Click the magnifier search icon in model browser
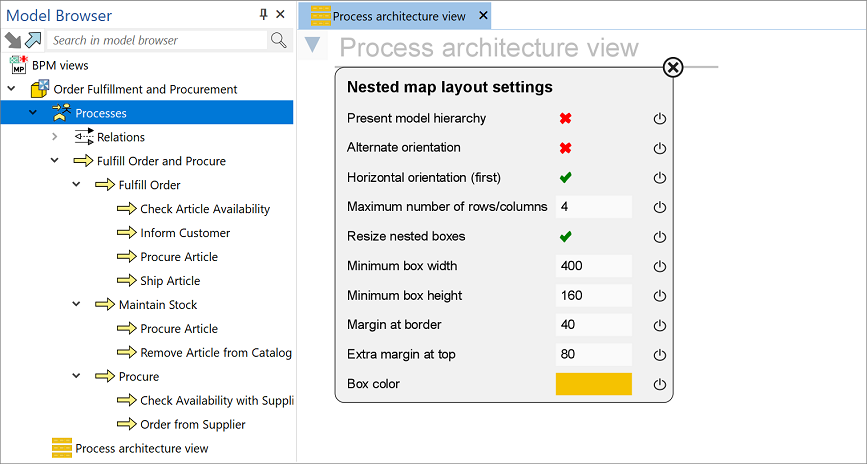 [x=279, y=40]
